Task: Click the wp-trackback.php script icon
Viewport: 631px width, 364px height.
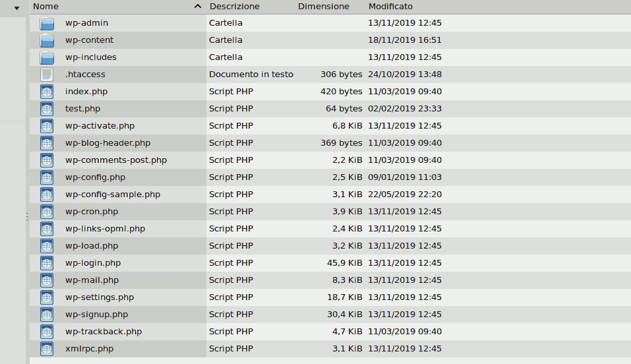Action: (47, 332)
